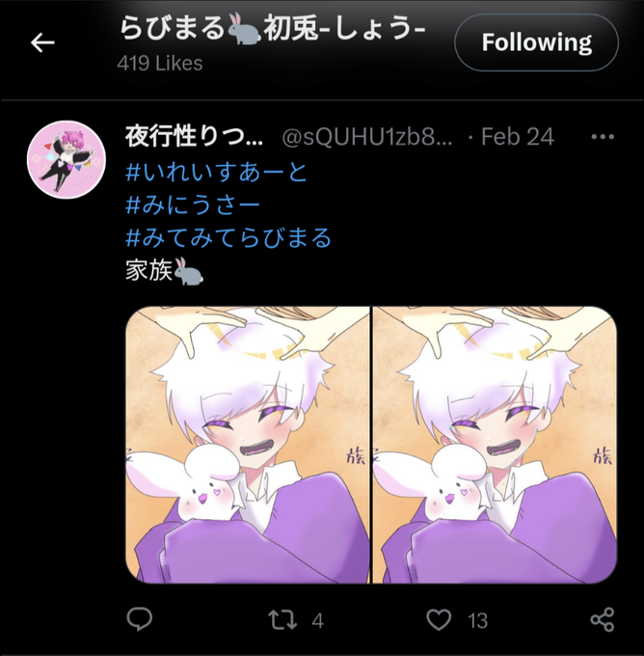Open hashtag #みてみてらびまる
644x656 pixels.
[228, 237]
